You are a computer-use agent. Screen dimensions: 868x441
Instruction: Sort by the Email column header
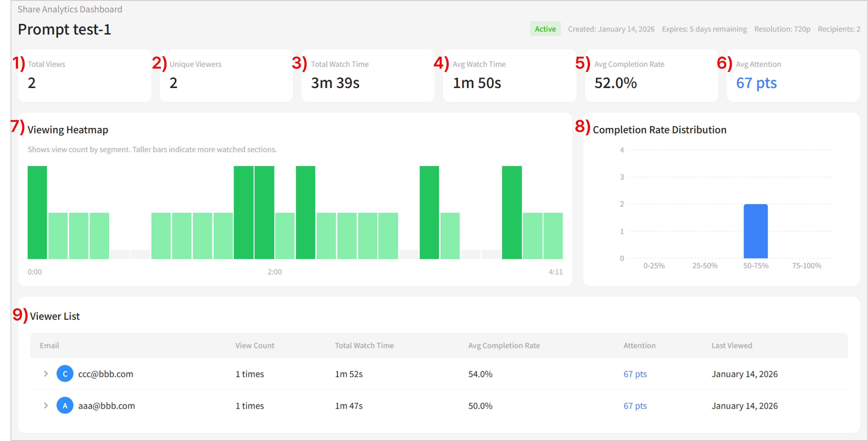point(49,345)
